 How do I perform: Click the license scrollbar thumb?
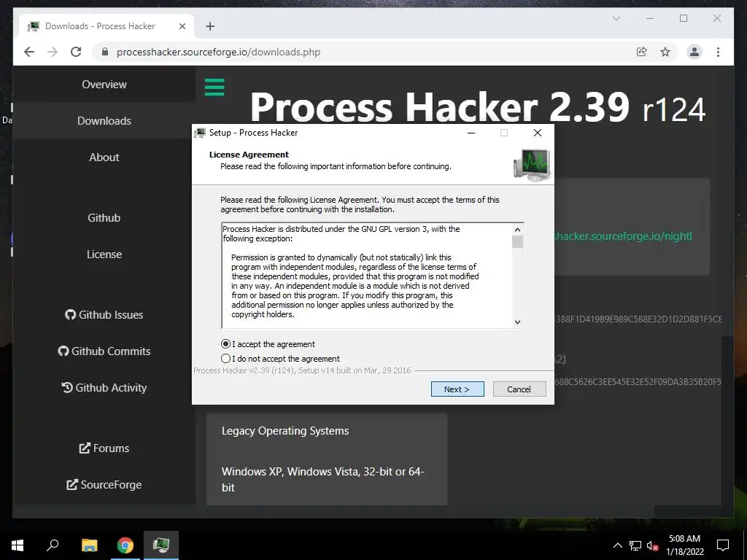click(517, 242)
